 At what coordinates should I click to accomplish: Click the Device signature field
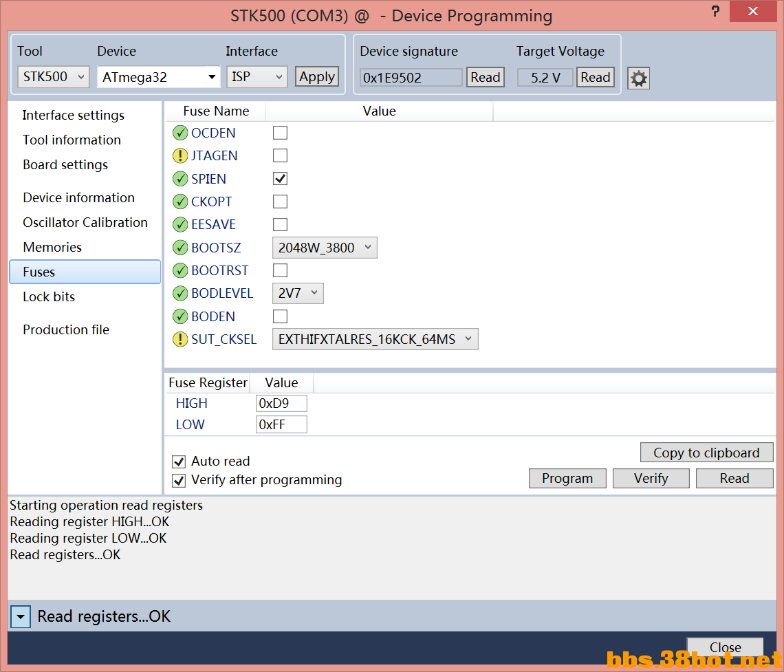tap(411, 78)
